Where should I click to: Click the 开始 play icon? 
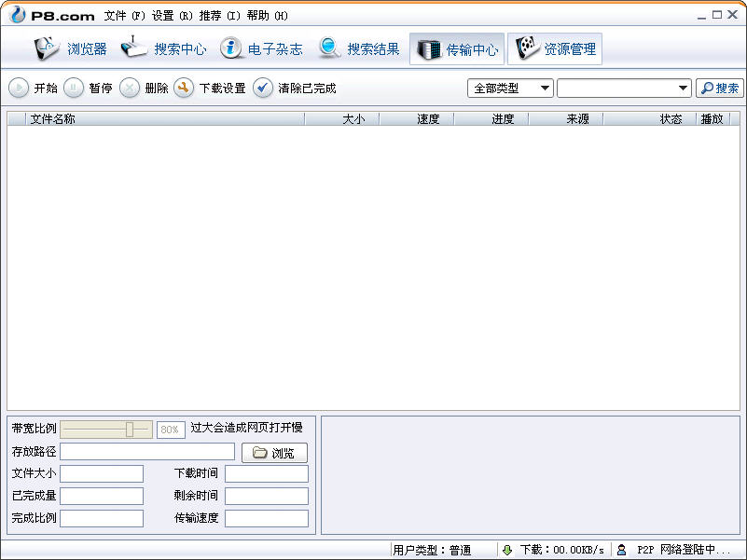click(x=19, y=89)
